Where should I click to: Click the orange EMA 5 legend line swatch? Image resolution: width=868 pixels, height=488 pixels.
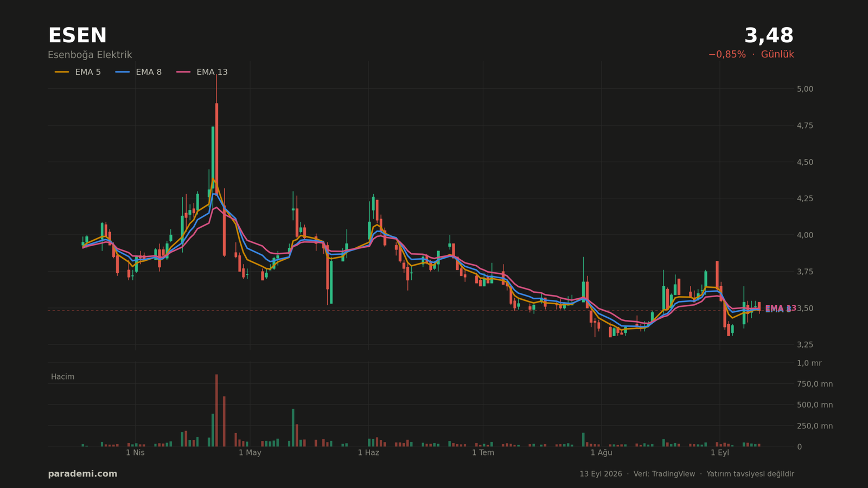[x=62, y=72]
